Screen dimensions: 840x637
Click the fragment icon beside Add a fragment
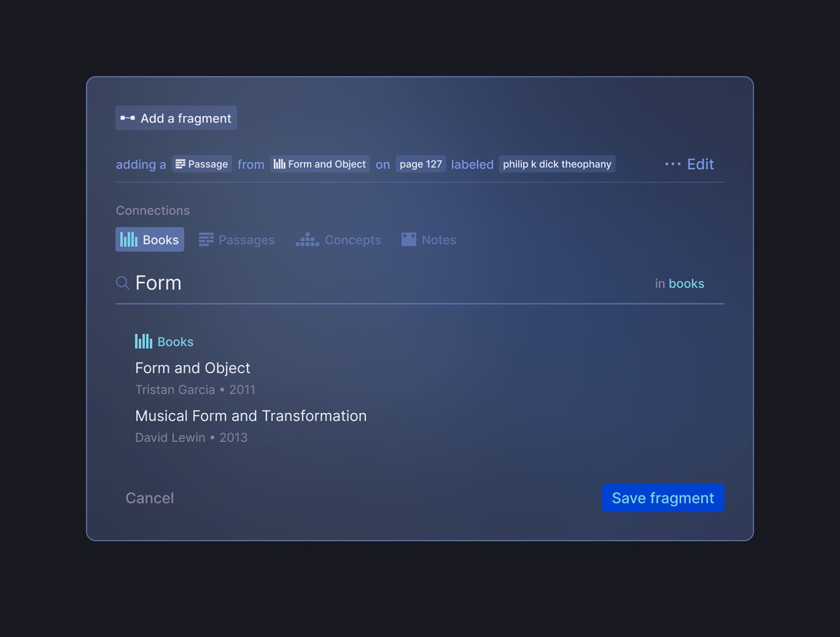pyautogui.click(x=127, y=118)
